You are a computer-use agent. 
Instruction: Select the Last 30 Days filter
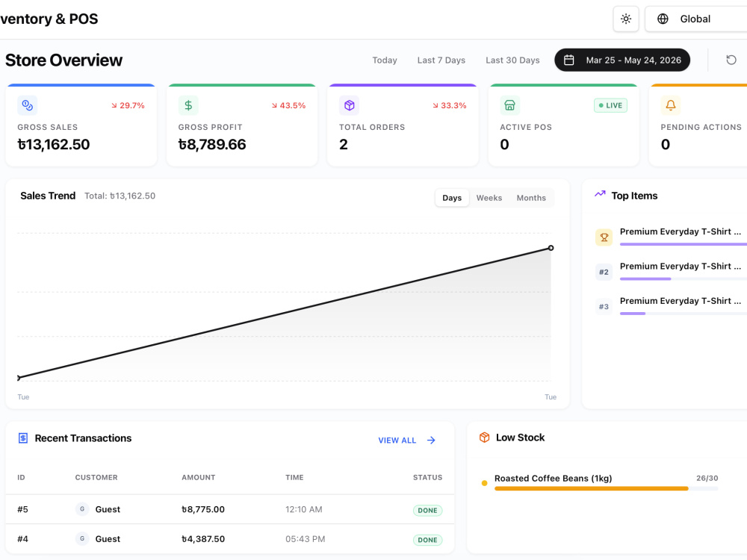click(512, 60)
